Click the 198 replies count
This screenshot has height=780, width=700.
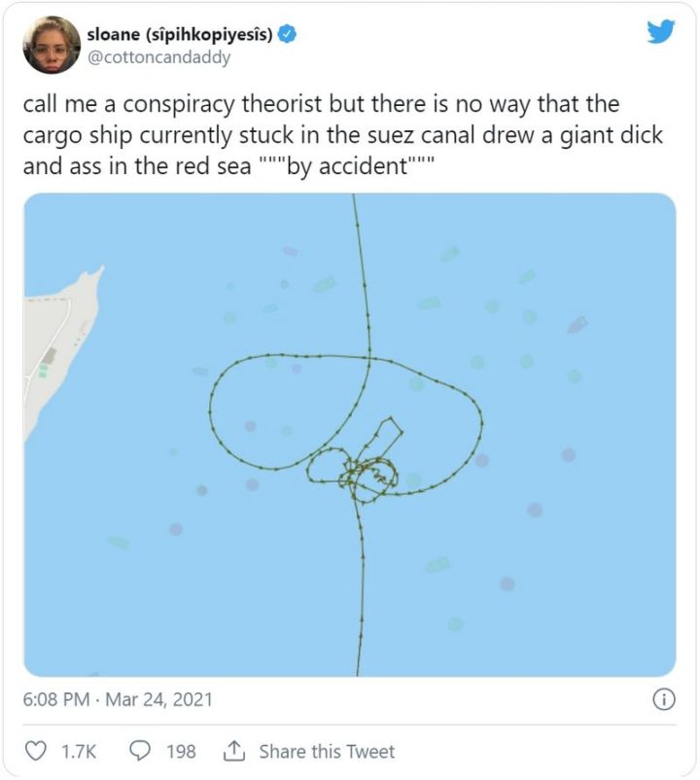[x=181, y=751]
